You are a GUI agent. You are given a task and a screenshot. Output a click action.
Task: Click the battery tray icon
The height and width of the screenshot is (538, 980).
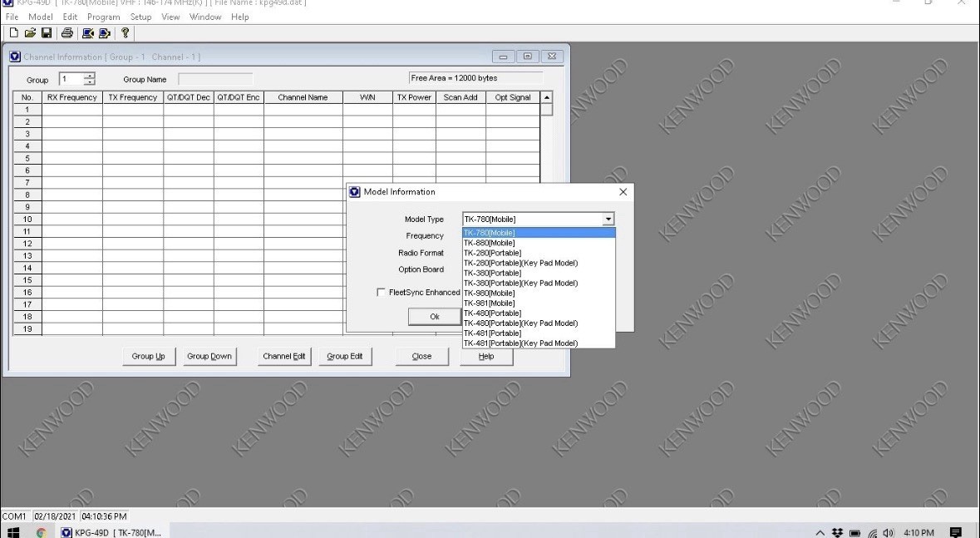click(855, 533)
